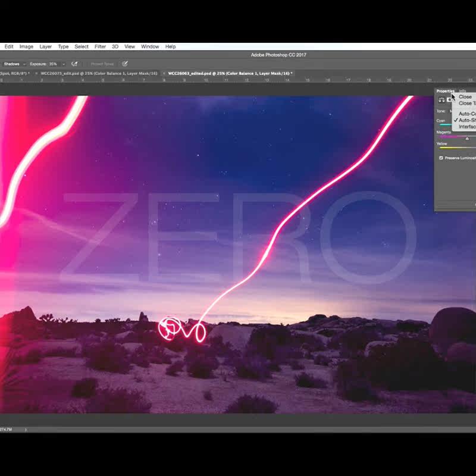Click the Exposure 35% value field

[x=52, y=64]
